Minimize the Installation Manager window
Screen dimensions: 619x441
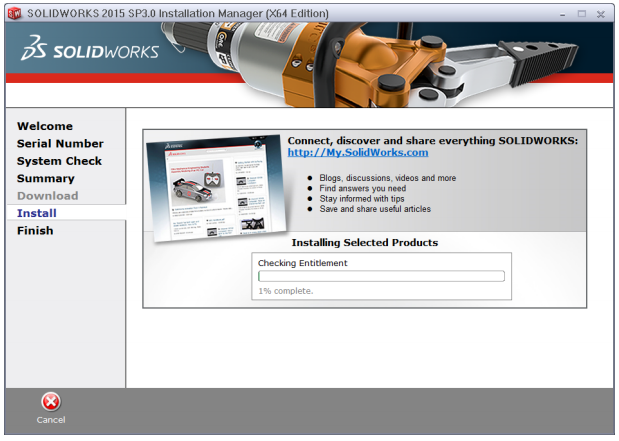tap(562, 14)
